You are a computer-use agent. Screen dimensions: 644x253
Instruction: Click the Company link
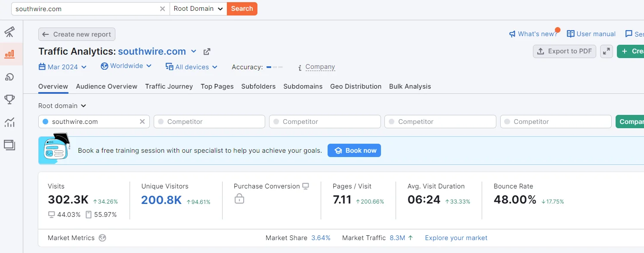(x=320, y=67)
